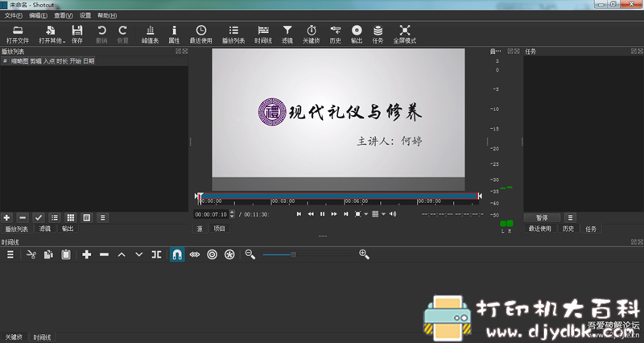This screenshot has width=644, height=343.
Task: Toggle 播放列表 panel from main toolbar
Action: pos(233,34)
